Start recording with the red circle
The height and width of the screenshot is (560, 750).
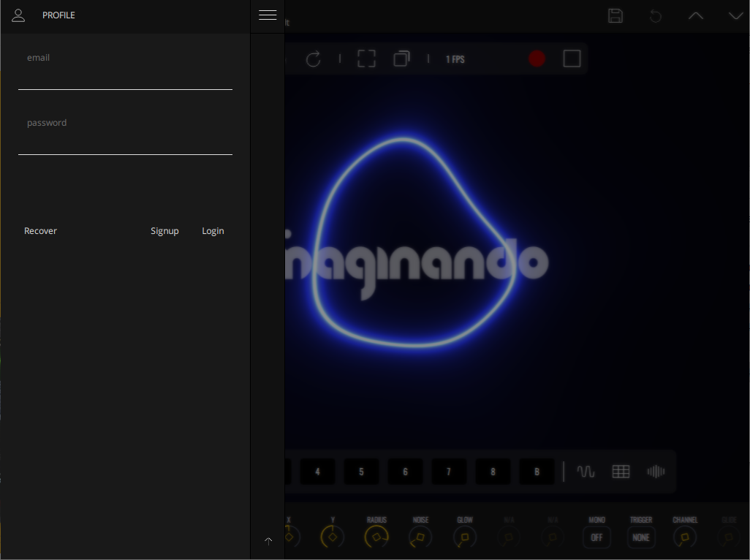pos(537,59)
